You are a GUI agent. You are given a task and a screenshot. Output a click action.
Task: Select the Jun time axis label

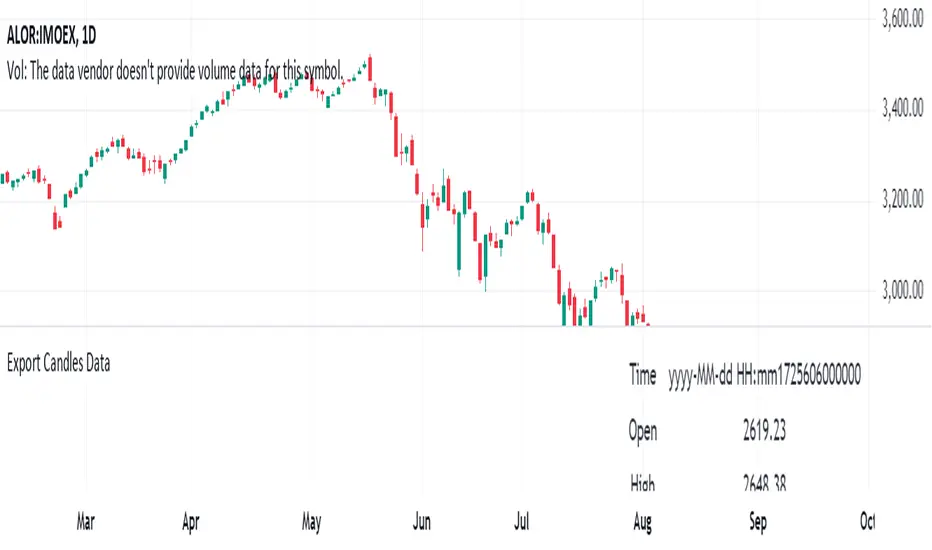[422, 521]
